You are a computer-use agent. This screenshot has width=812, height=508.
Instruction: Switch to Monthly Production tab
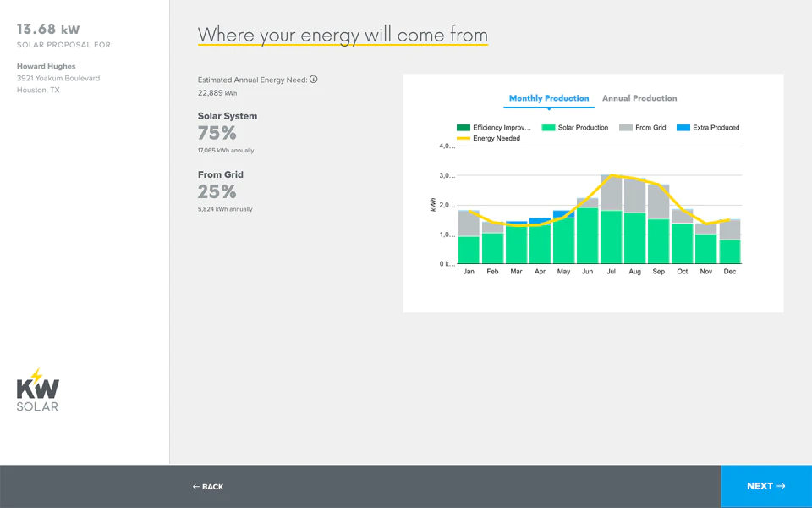coord(549,98)
